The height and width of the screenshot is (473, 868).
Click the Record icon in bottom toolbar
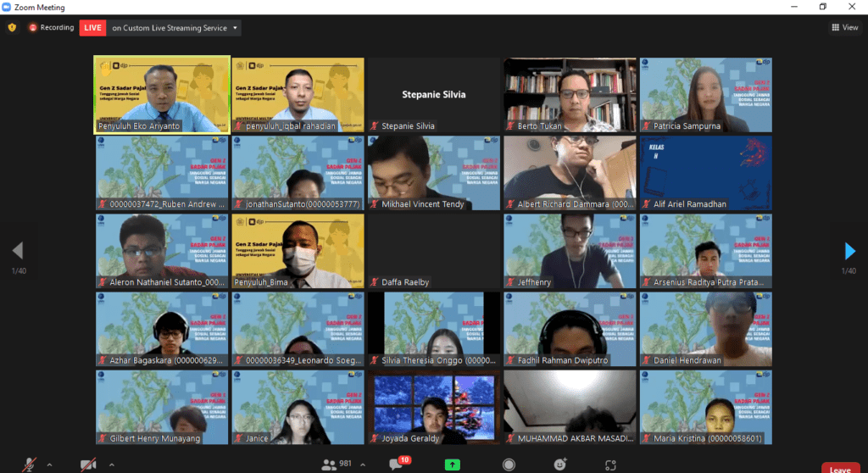[509, 465]
